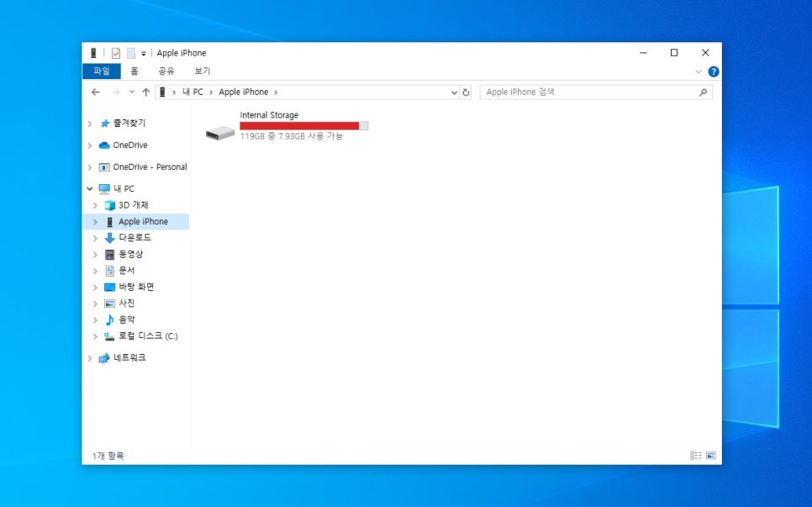
Task: Switch to the 보기 ribbon tab
Action: (202, 71)
